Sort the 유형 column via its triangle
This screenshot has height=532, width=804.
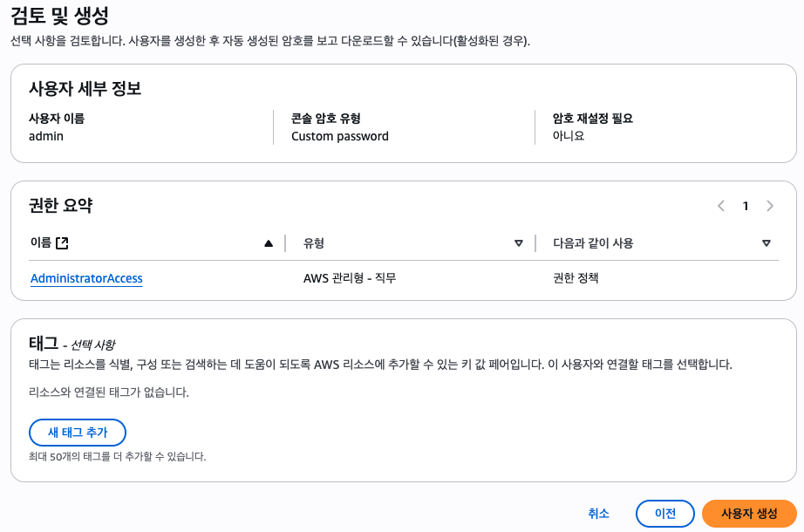click(518, 243)
